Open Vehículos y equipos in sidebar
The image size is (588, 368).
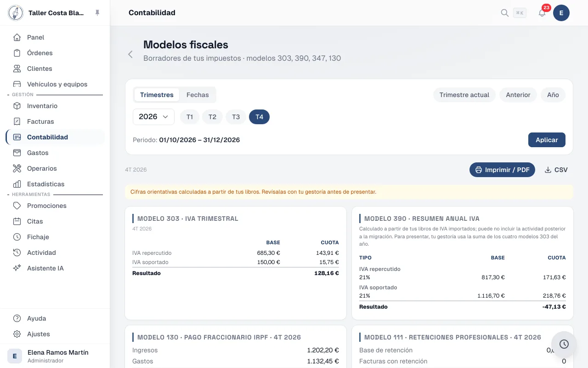(55, 84)
